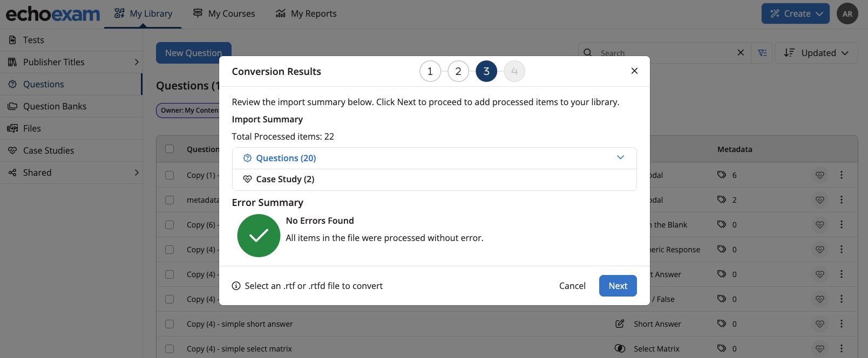Screen dimensions: 868x358
Task: Open the kebab menu for simple short answer row
Action: [841, 323]
